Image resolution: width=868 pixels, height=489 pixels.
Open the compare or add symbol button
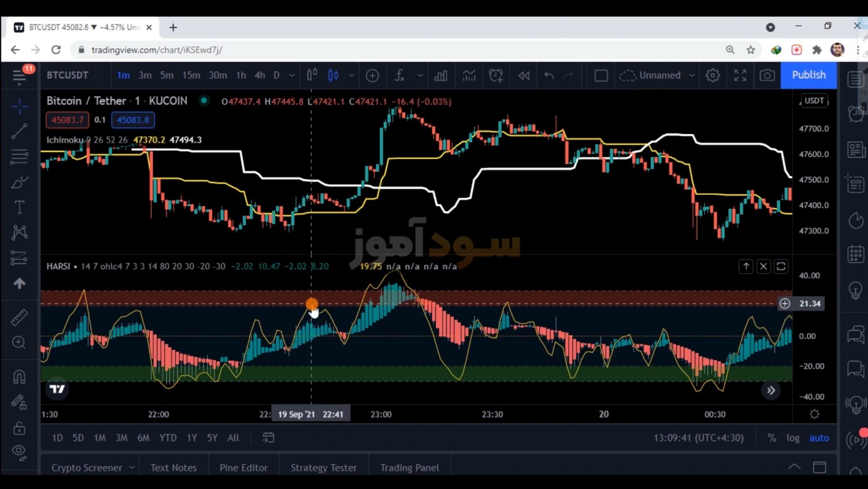(x=372, y=76)
